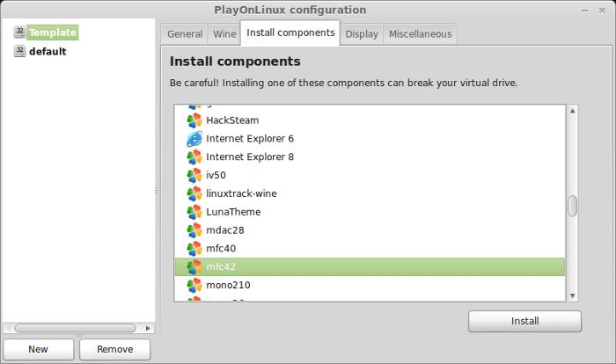This screenshot has height=364, width=616.
Task: Click the LunaTheme component icon
Action: point(194,212)
